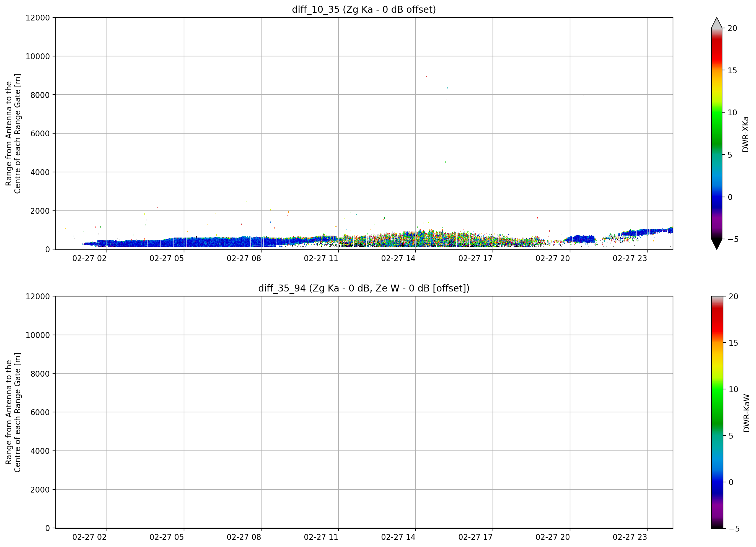Click the "8000" y-tick of the top plot
The image size is (756, 547).
tap(40, 95)
